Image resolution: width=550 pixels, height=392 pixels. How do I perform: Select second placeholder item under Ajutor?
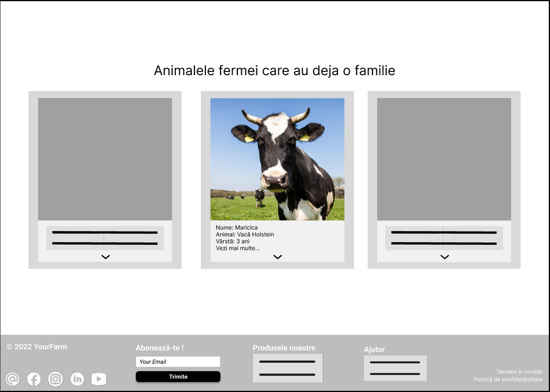(x=395, y=374)
